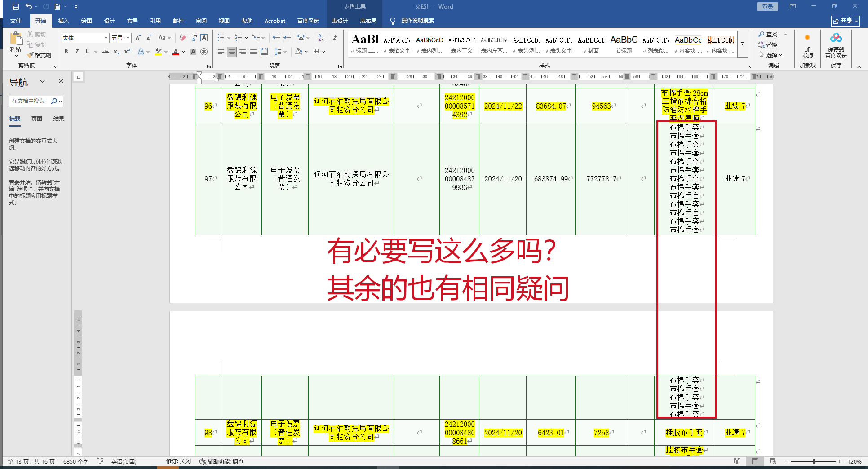Toggle subscript formatting
Screen dimensions: 868x469
(116, 52)
